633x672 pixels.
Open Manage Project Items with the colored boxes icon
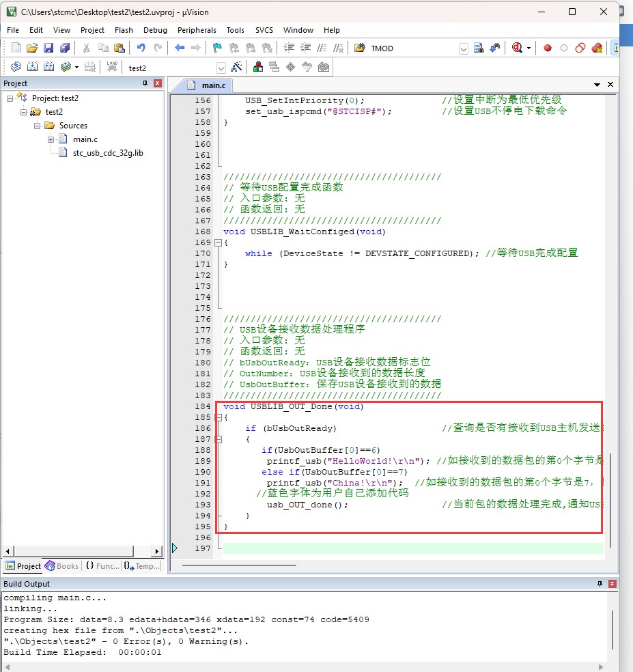coord(258,67)
